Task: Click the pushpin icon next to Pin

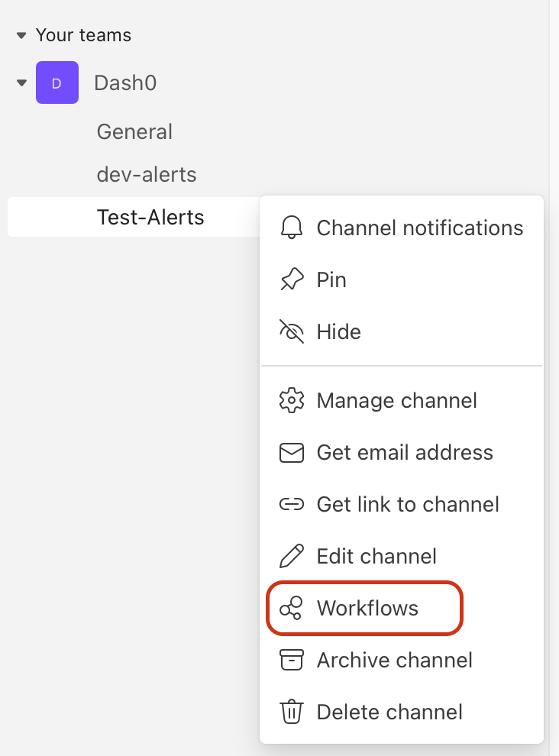Action: coord(291,280)
